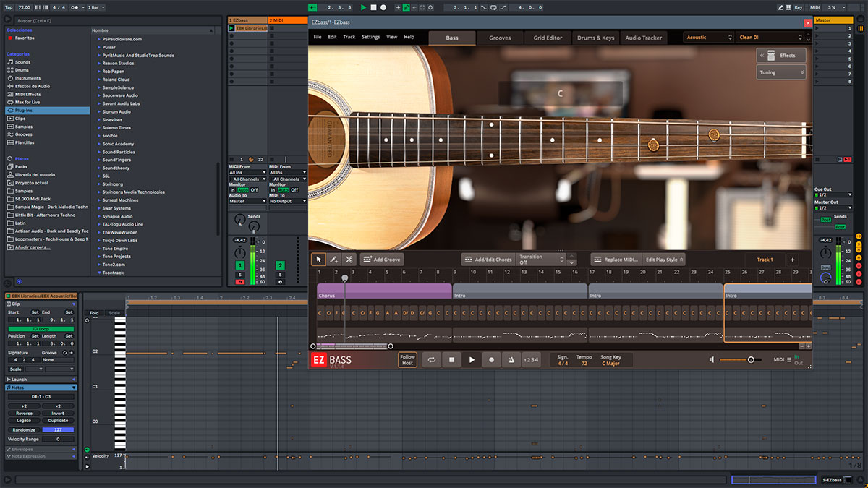Click the Randomize velocity amount field 127

(58, 429)
